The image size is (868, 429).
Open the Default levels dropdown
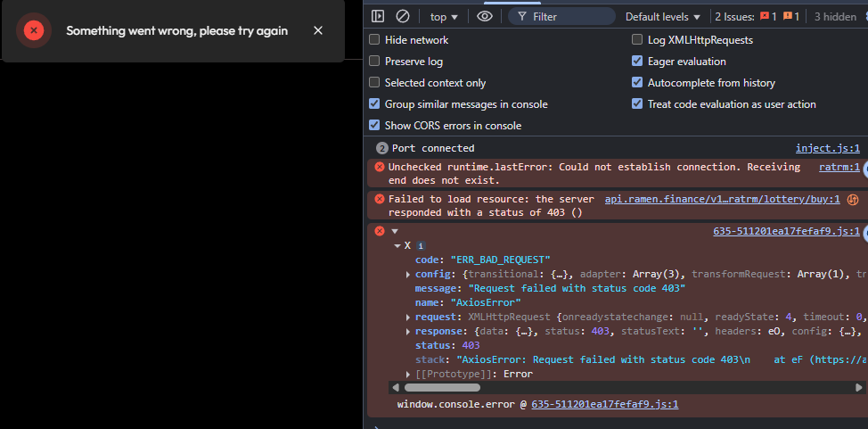click(x=663, y=17)
